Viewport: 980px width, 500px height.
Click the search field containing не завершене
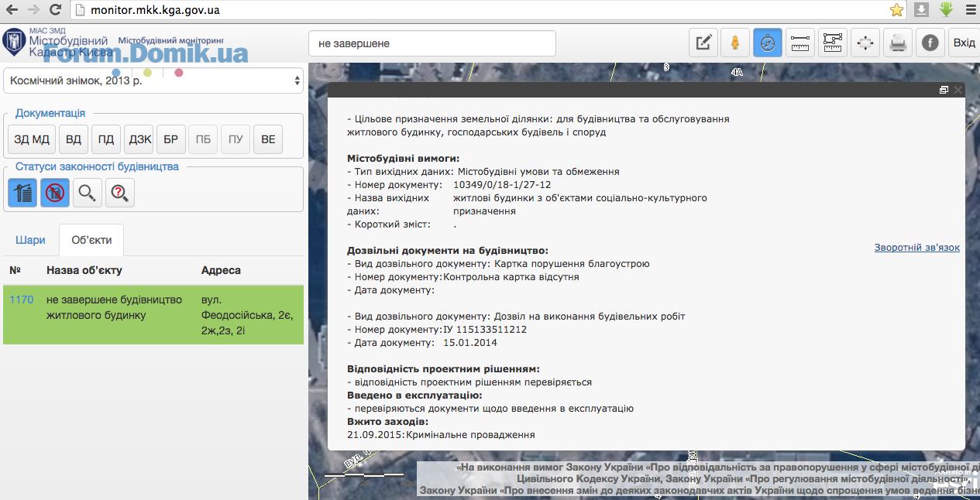[x=432, y=44]
